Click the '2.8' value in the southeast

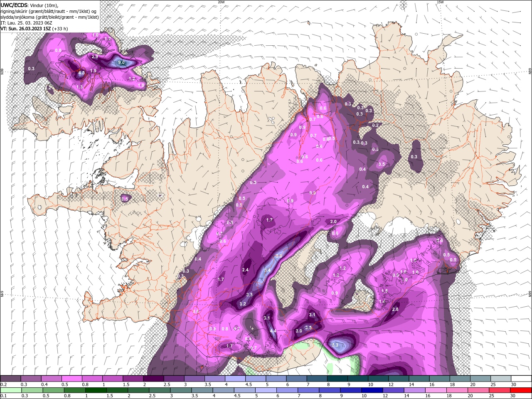pyautogui.click(x=395, y=310)
